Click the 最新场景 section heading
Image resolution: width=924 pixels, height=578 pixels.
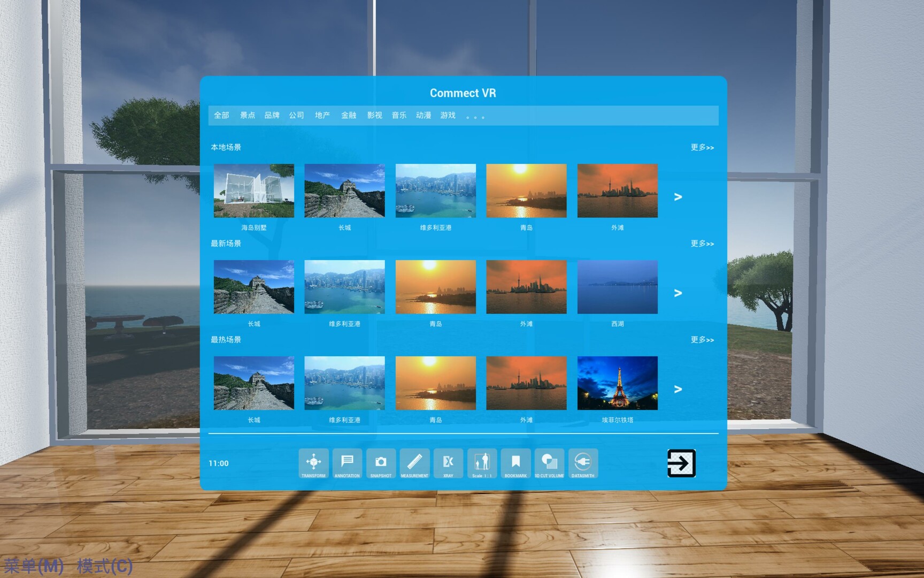tap(226, 244)
